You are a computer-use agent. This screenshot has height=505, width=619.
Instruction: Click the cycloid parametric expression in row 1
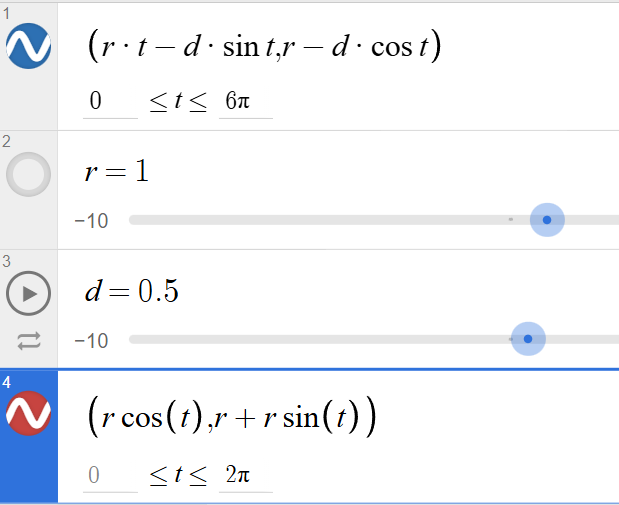tap(264, 47)
